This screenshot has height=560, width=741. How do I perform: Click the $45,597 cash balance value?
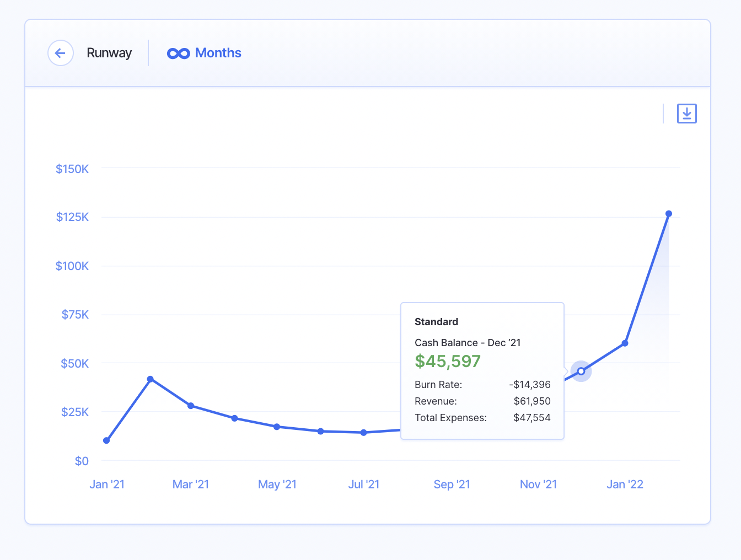click(x=448, y=362)
